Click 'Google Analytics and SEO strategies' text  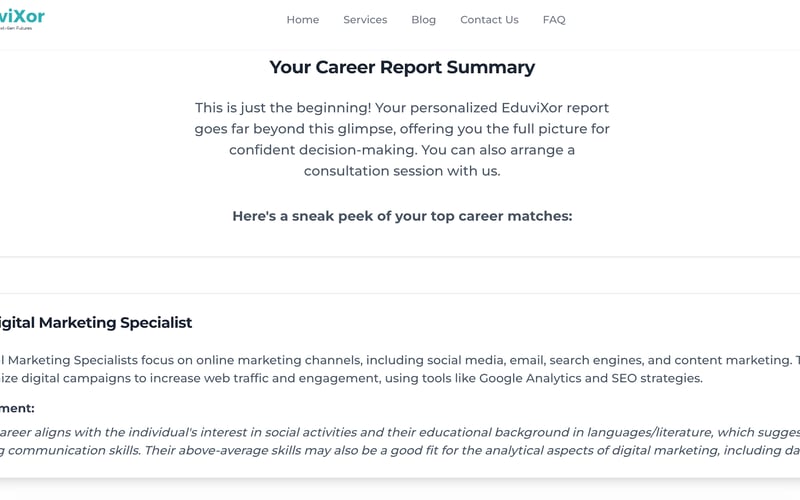590,378
